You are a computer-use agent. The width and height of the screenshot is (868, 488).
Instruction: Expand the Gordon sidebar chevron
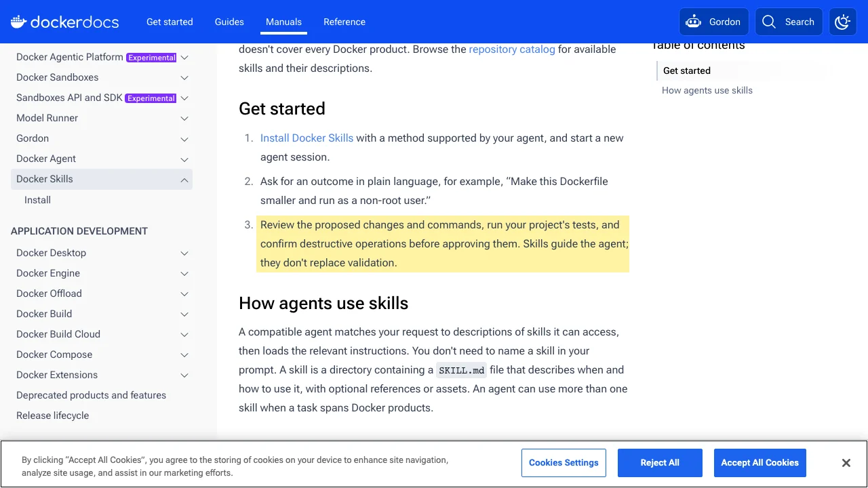pyautogui.click(x=184, y=139)
